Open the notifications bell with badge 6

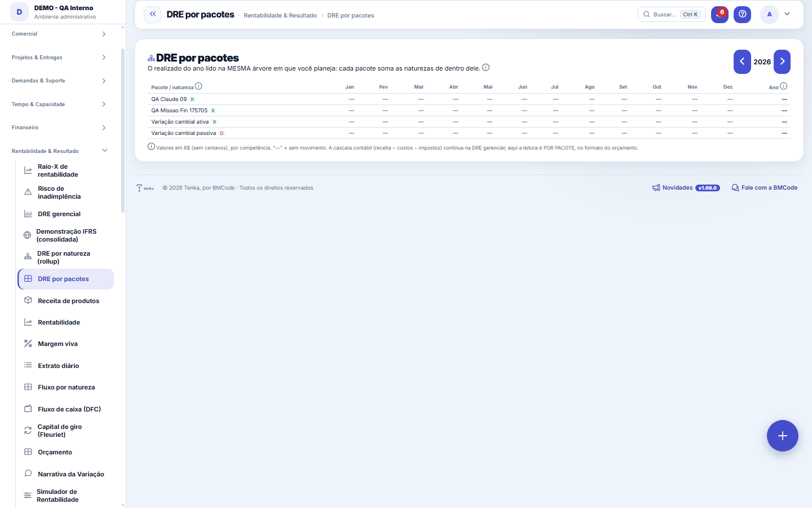point(720,14)
